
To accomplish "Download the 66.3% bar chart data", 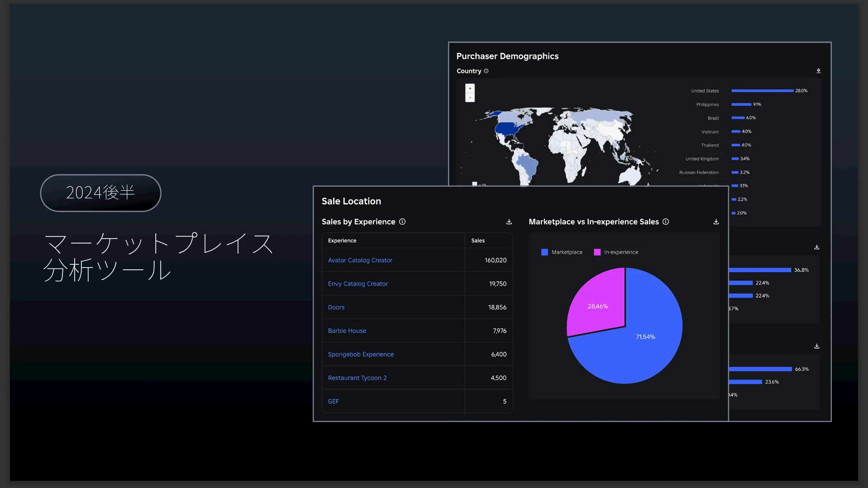I will [816, 346].
